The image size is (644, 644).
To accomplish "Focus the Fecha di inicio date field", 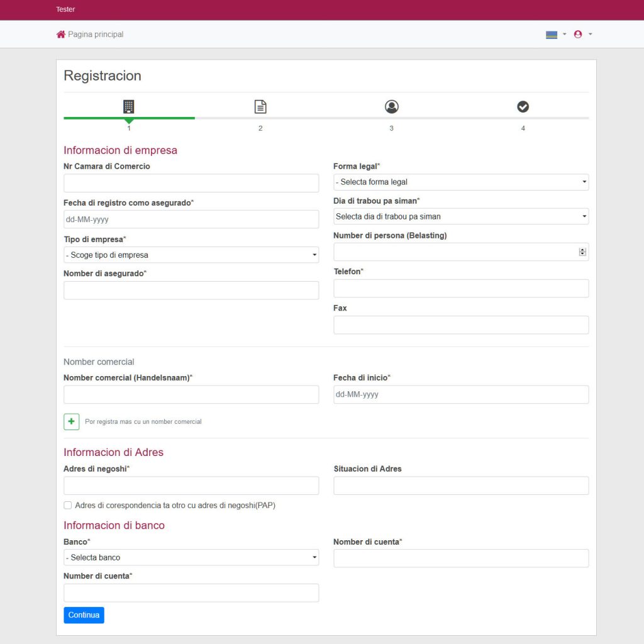I will click(x=461, y=395).
